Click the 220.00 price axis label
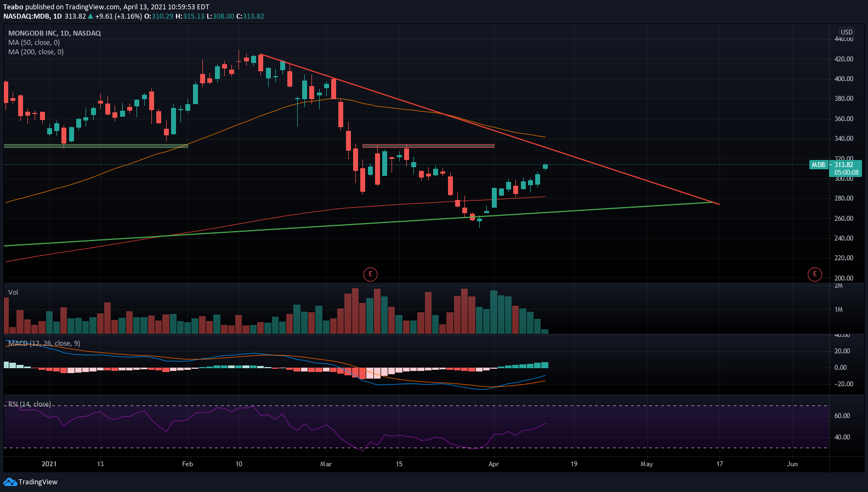This screenshot has width=868, height=492. pyautogui.click(x=844, y=258)
